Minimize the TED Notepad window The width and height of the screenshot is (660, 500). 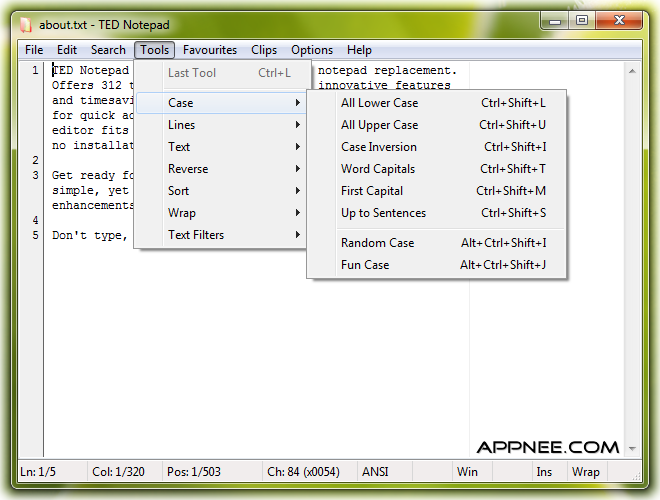(554, 20)
